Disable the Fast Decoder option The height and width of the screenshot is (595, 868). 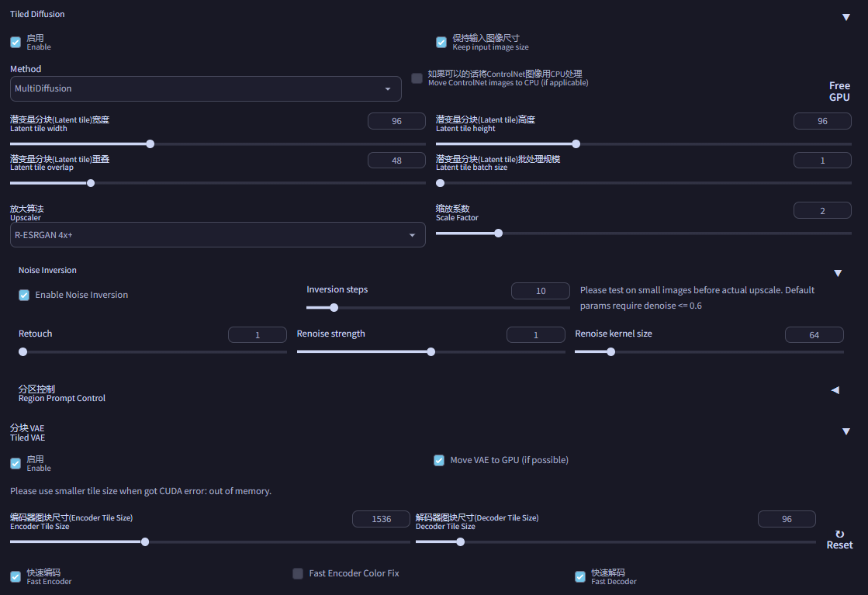coord(579,576)
